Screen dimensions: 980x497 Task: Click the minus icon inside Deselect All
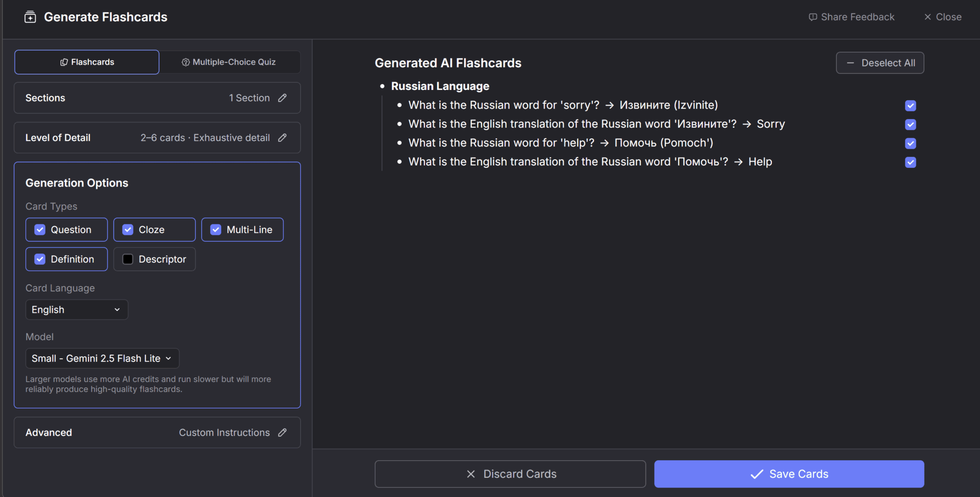pos(851,63)
